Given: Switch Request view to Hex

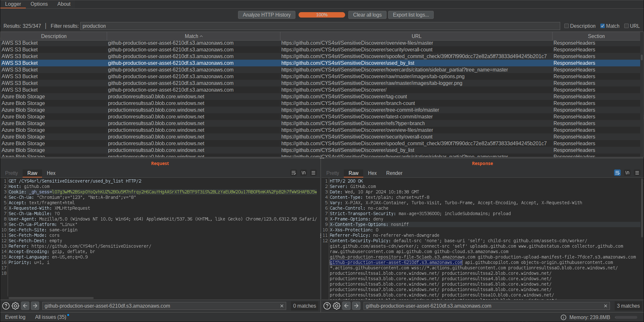Looking at the screenshot, I should (x=51, y=173).
